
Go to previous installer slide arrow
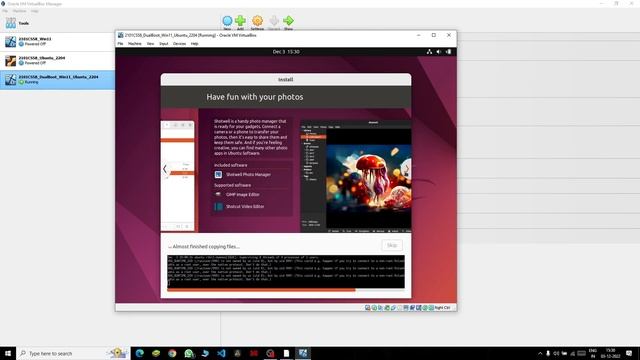coord(164,169)
